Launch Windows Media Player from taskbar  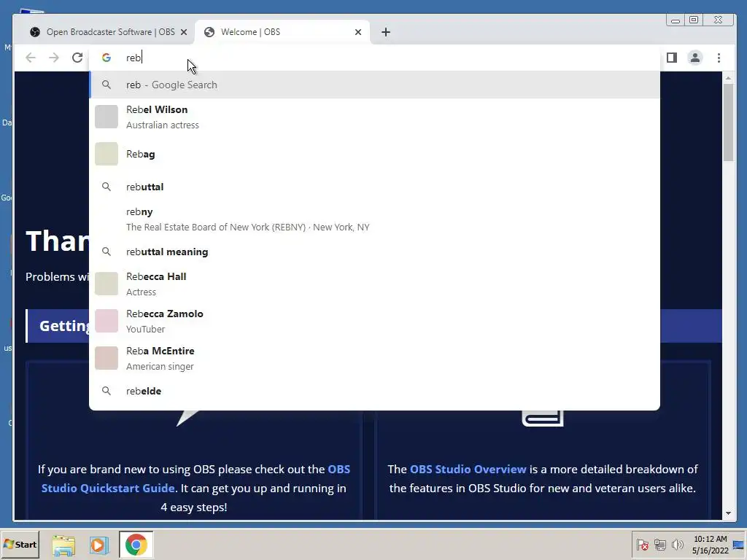[99, 545]
